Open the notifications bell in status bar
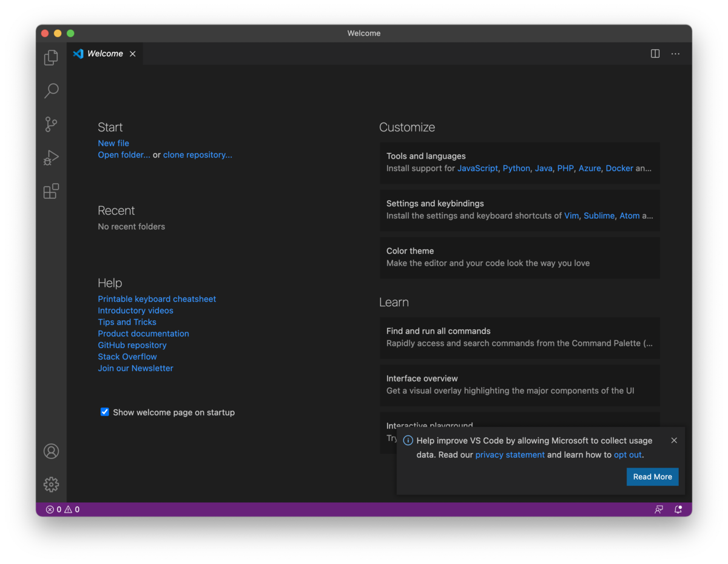The image size is (728, 564). (678, 509)
